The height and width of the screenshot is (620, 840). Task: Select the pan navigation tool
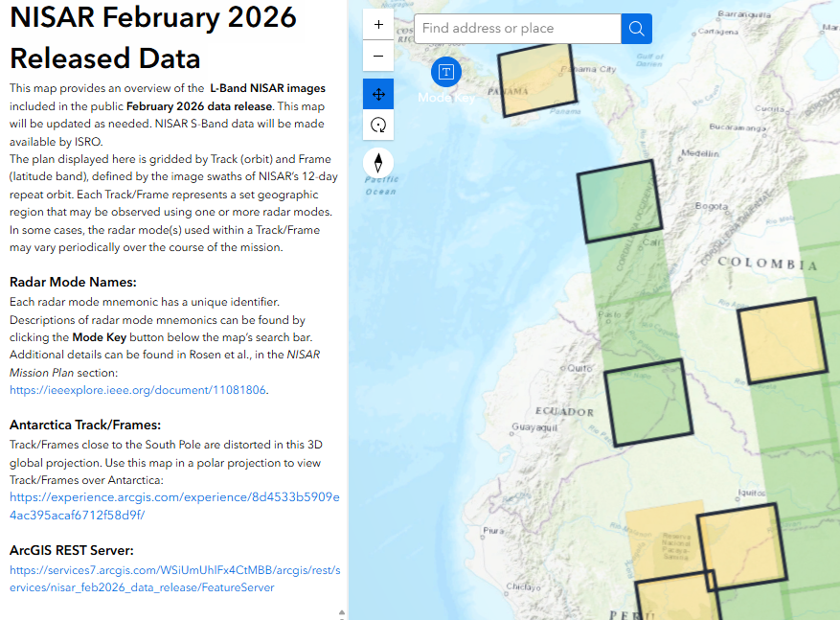[x=378, y=94]
